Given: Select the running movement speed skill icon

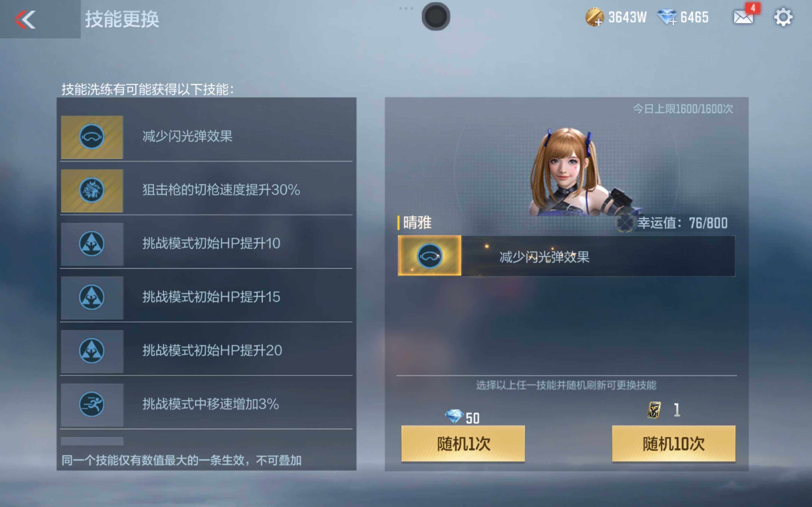Looking at the screenshot, I should [92, 405].
